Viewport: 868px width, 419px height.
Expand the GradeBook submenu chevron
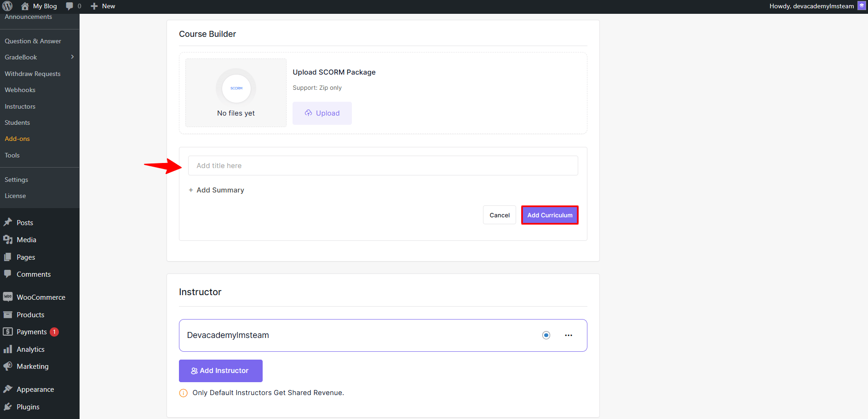pyautogui.click(x=72, y=57)
